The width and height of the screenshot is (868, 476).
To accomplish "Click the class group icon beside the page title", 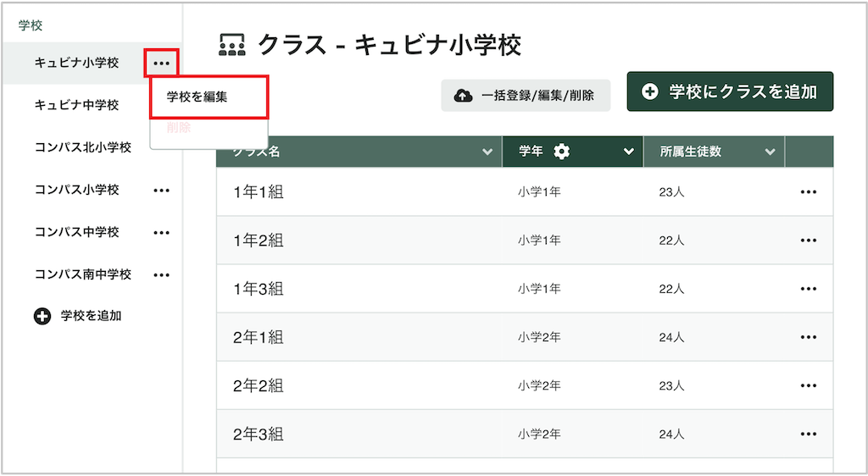I will click(232, 45).
